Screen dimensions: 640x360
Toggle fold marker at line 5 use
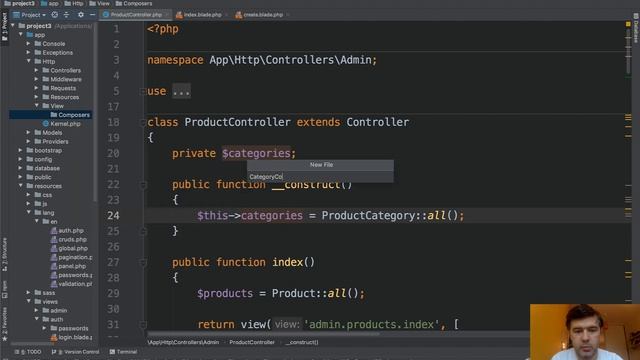pos(143,91)
